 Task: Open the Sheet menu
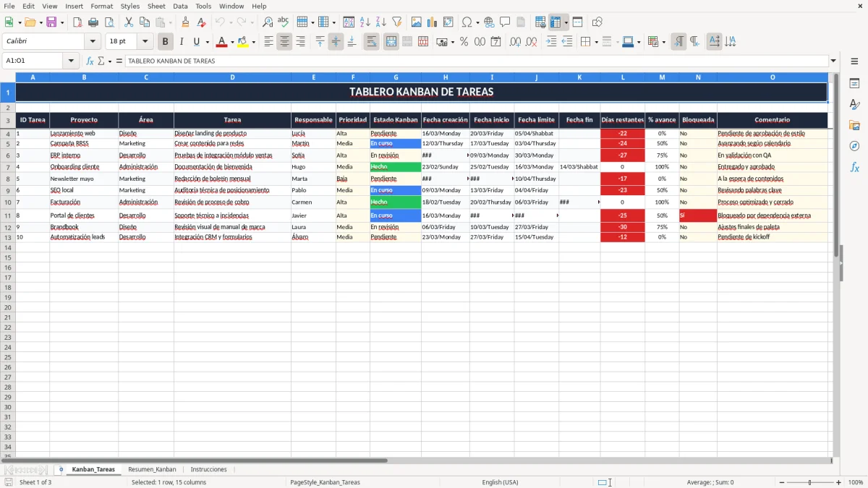click(156, 6)
